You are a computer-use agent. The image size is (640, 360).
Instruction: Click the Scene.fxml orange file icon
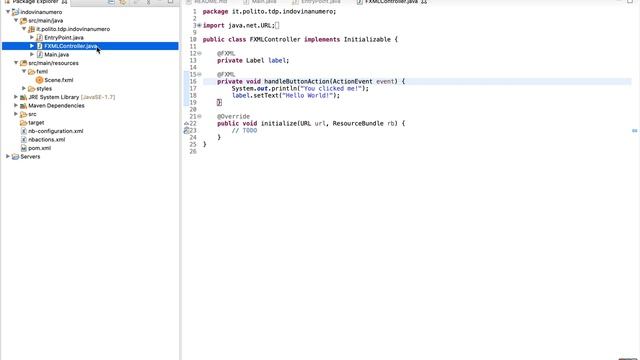[40, 80]
